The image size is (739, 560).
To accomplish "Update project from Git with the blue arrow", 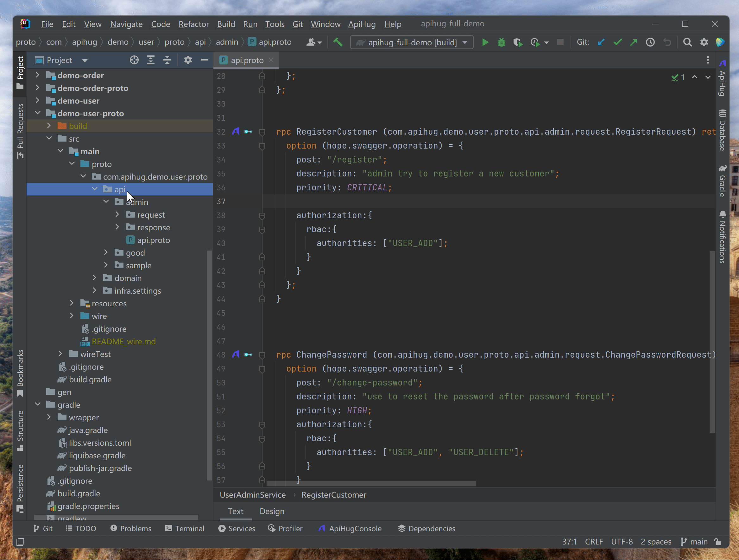I will [x=601, y=42].
